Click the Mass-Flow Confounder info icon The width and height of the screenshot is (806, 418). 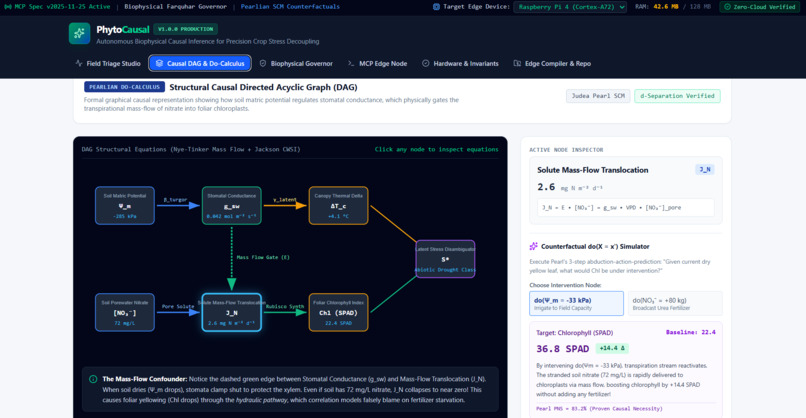93,379
